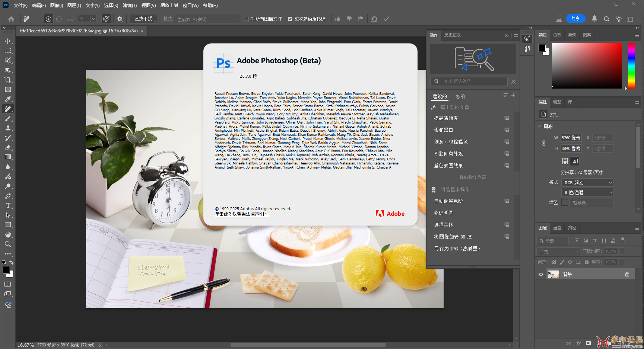644x349 pixels.
Task: Select the Clone Stamp tool
Action: 8,128
